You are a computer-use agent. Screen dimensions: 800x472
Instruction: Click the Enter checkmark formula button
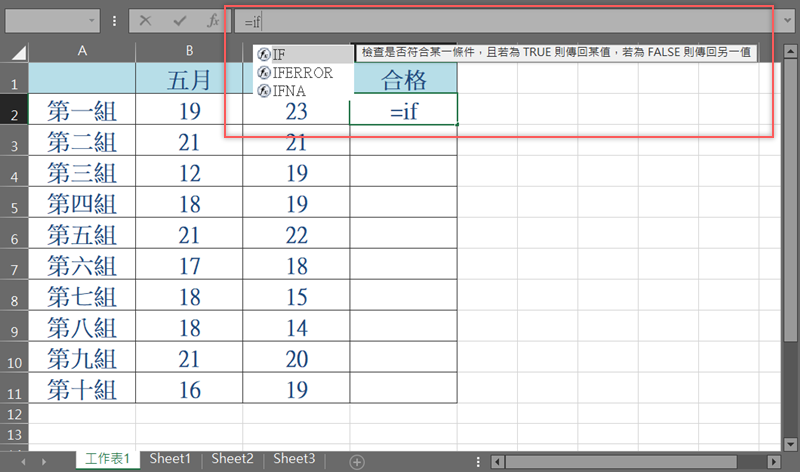click(180, 21)
